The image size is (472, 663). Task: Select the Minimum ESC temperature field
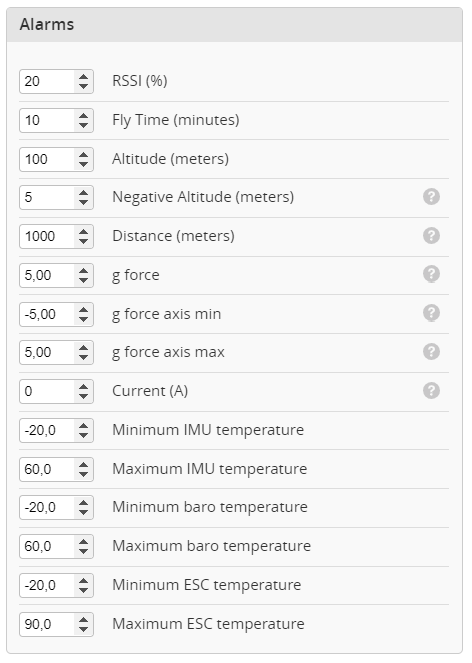point(47,586)
